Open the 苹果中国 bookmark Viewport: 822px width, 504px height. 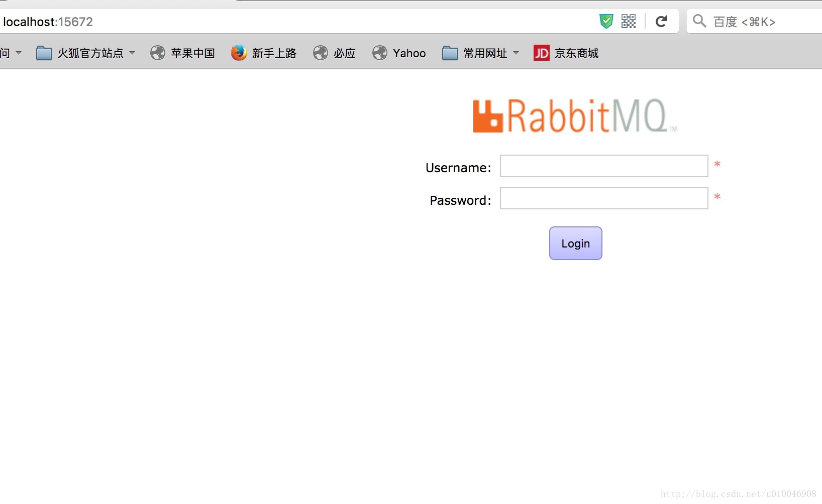pos(182,53)
